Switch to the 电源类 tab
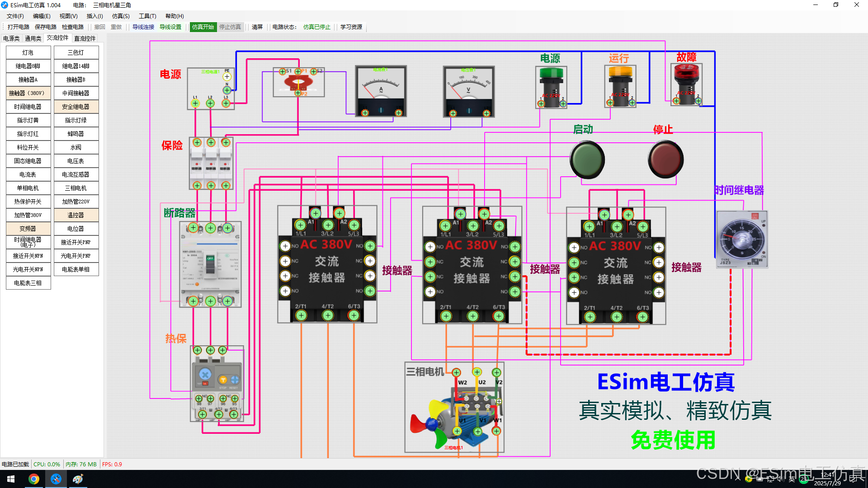 (x=11, y=38)
